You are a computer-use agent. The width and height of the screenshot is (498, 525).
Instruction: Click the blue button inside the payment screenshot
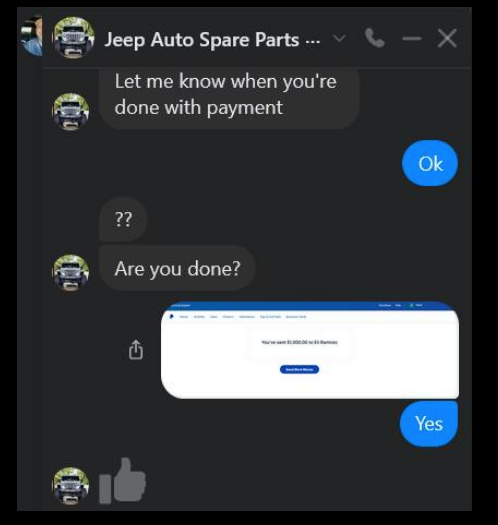coord(299,369)
